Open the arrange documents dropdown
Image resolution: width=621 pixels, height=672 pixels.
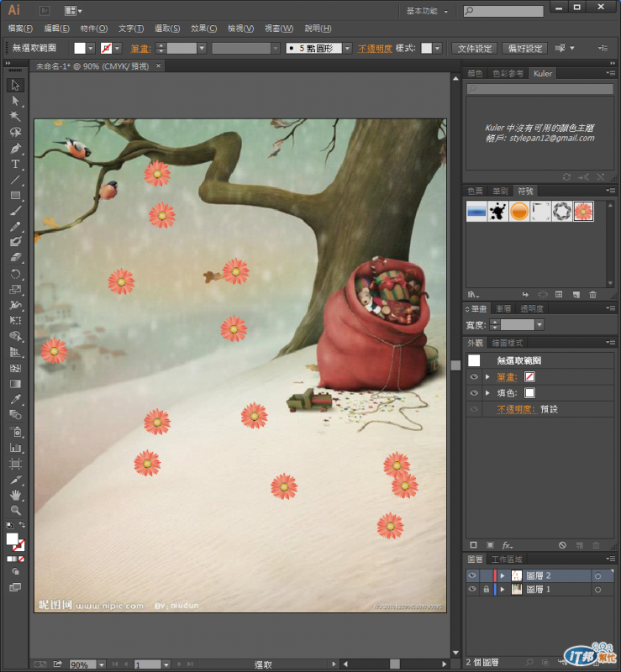coord(73,10)
